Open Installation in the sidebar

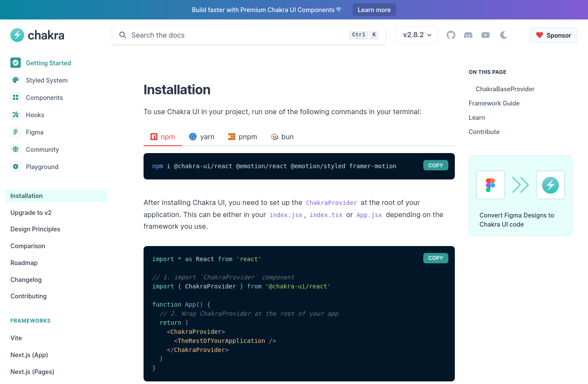(x=56, y=195)
